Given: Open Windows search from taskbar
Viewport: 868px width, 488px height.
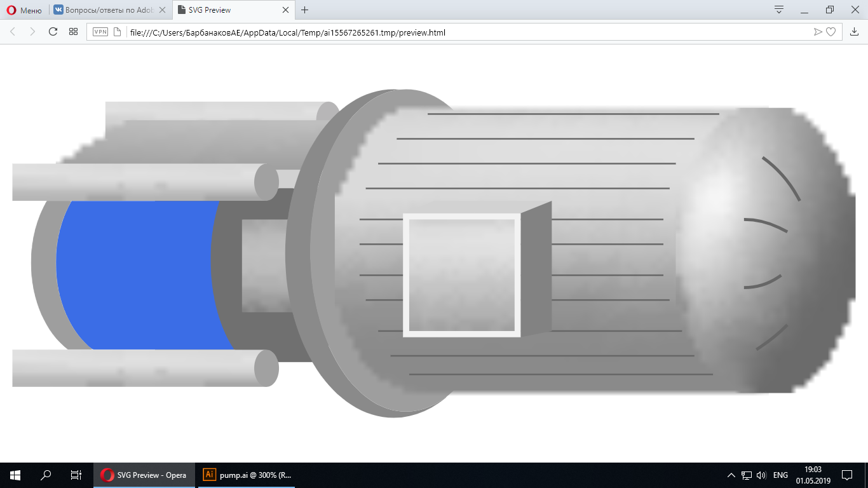Looking at the screenshot, I should (46, 475).
